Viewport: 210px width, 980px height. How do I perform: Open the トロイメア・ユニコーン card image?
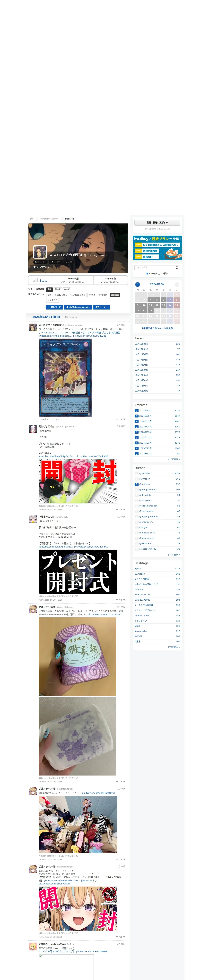(x=65, y=377)
